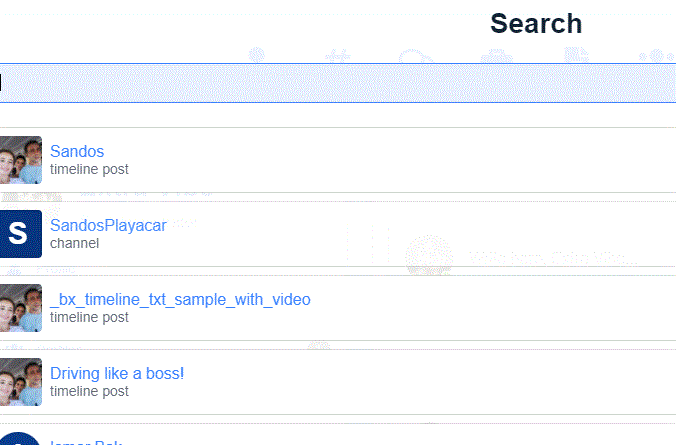Open the "Driving like a boss!" post
The image size is (676, 445).
point(117,374)
